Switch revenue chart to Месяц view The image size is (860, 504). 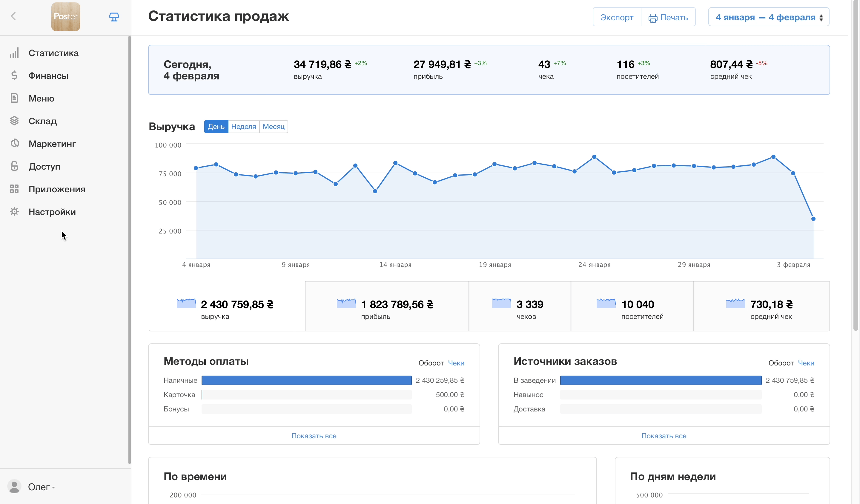[273, 127]
